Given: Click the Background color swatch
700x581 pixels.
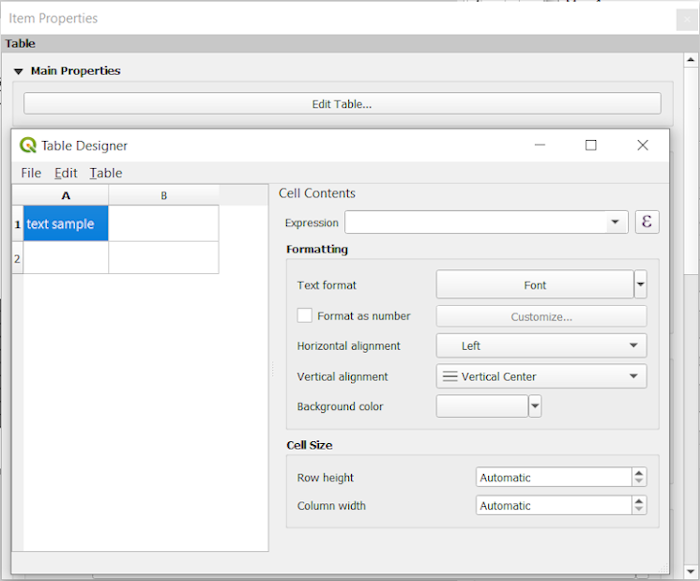Looking at the screenshot, I should [x=482, y=406].
